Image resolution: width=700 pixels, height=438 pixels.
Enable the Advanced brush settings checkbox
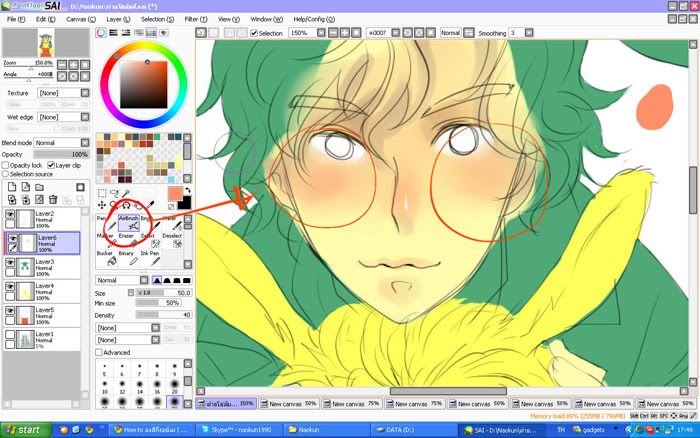pos(99,352)
